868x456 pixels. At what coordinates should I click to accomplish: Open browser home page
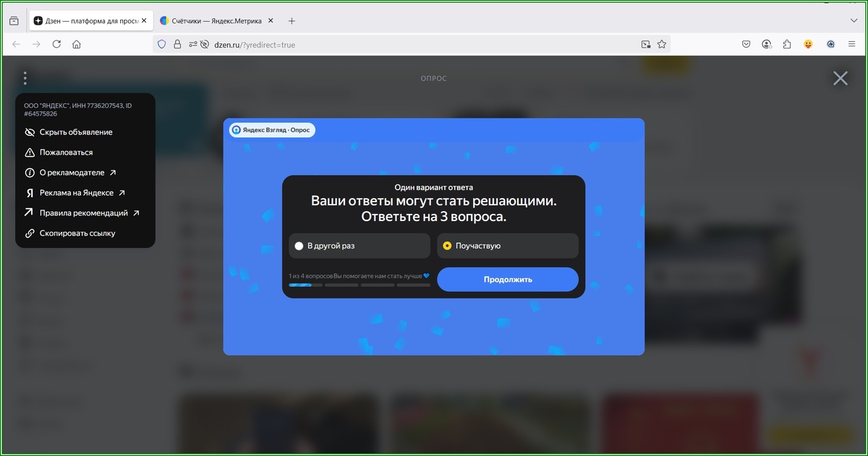[x=77, y=44]
